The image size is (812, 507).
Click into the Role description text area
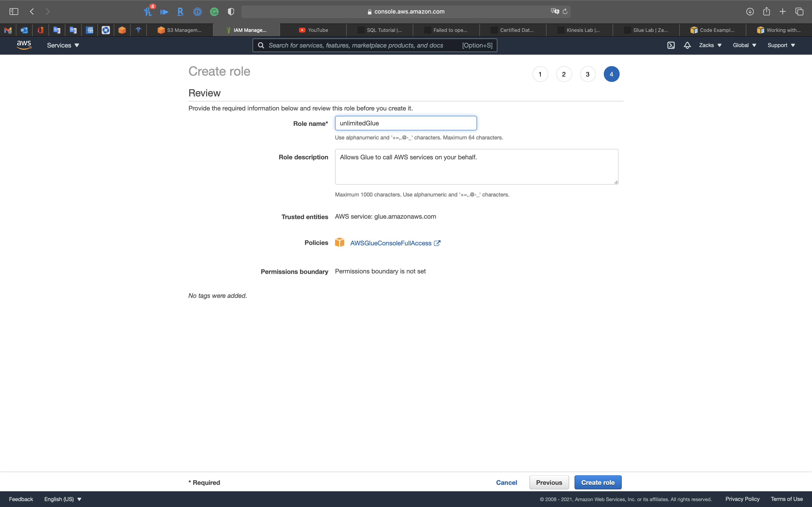476,167
